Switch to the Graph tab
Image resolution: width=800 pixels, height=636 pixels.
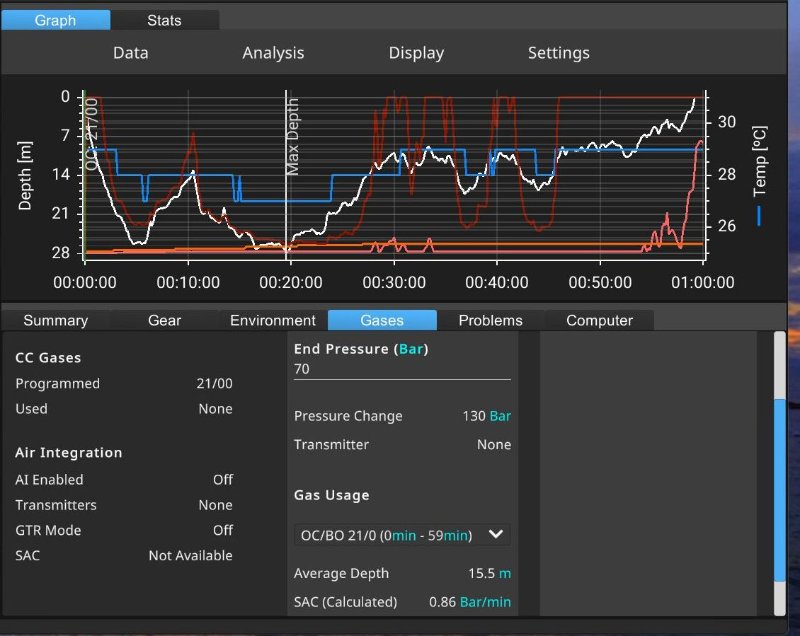(x=56, y=20)
